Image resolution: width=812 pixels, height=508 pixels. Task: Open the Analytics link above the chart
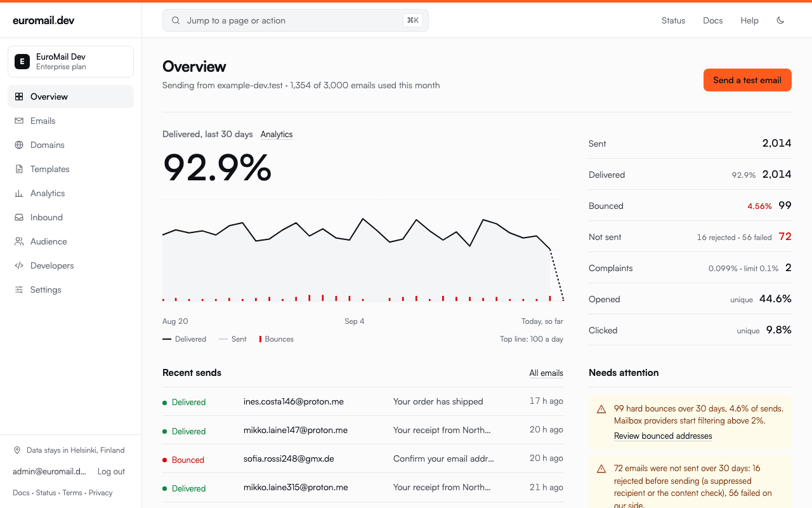(x=277, y=135)
